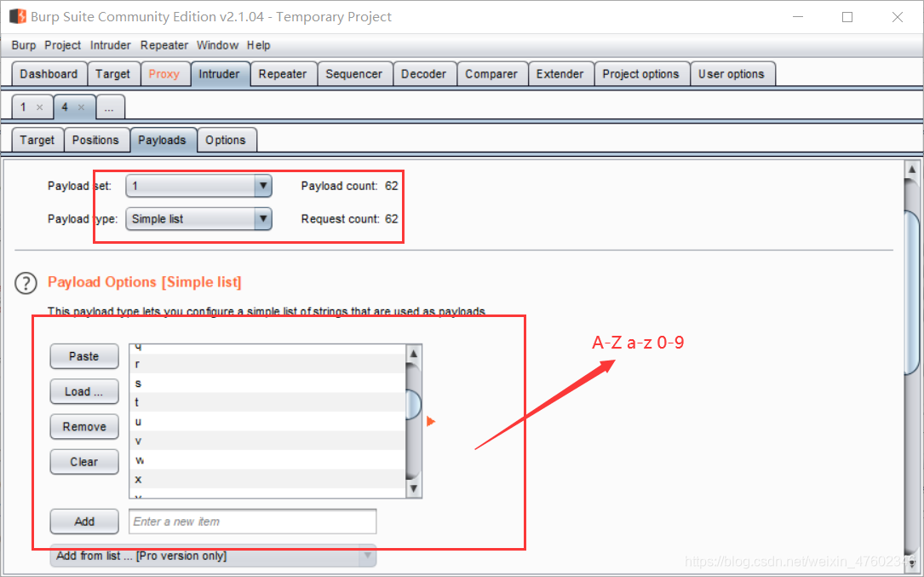Click the Request count: 62 text
This screenshot has height=577, width=924.
[x=349, y=219]
